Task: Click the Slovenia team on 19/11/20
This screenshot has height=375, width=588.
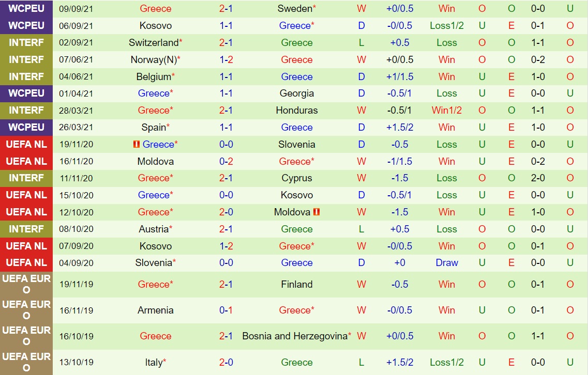Action: click(x=297, y=145)
